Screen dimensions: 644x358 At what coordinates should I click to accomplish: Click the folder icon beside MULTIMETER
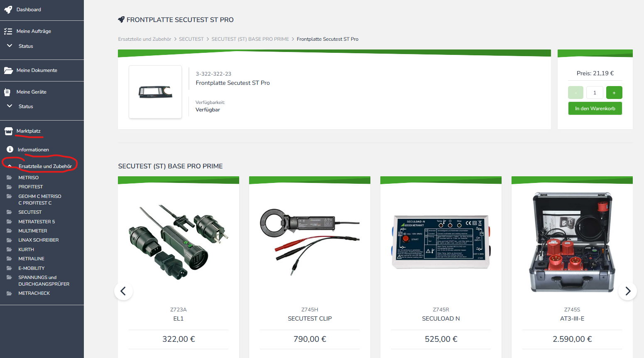click(9, 231)
